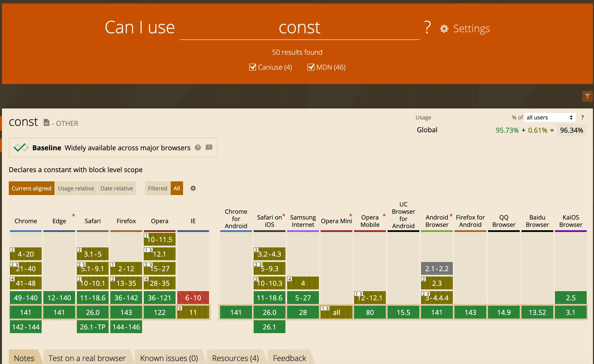Enable the Filtered view toggle

click(x=157, y=188)
